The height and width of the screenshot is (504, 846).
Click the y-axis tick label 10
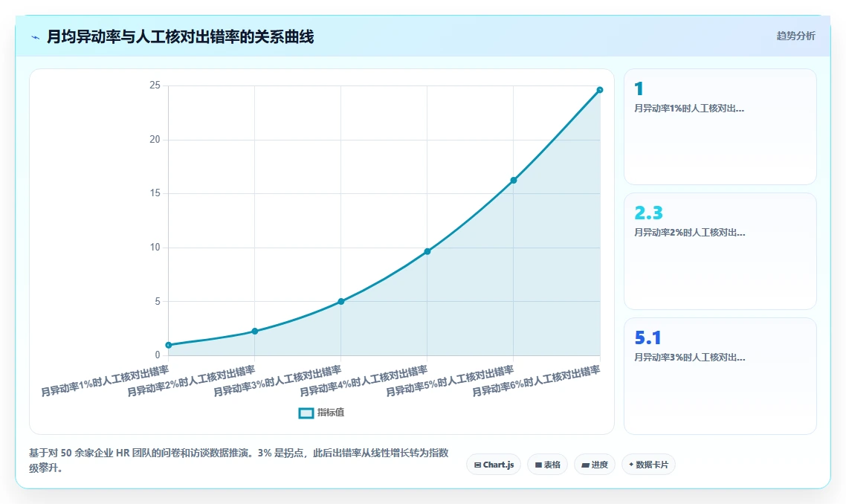click(x=155, y=247)
